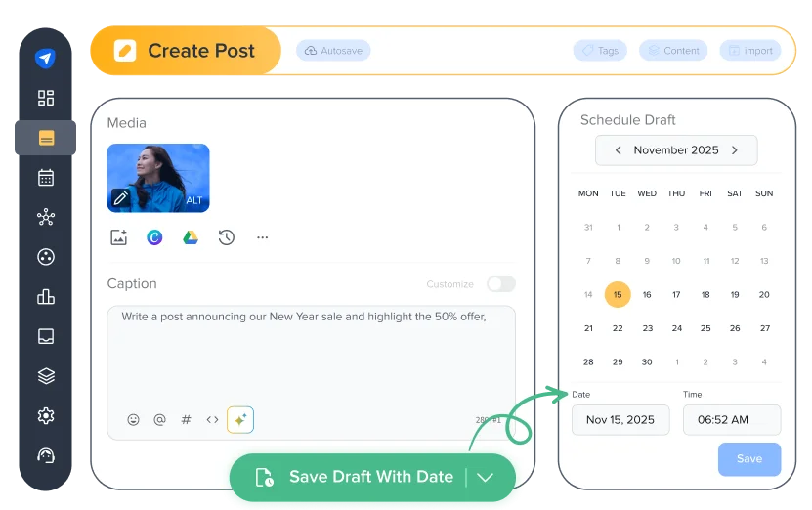The height and width of the screenshot is (510, 812).
Task: Open the media history clock icon
Action: pyautogui.click(x=227, y=237)
